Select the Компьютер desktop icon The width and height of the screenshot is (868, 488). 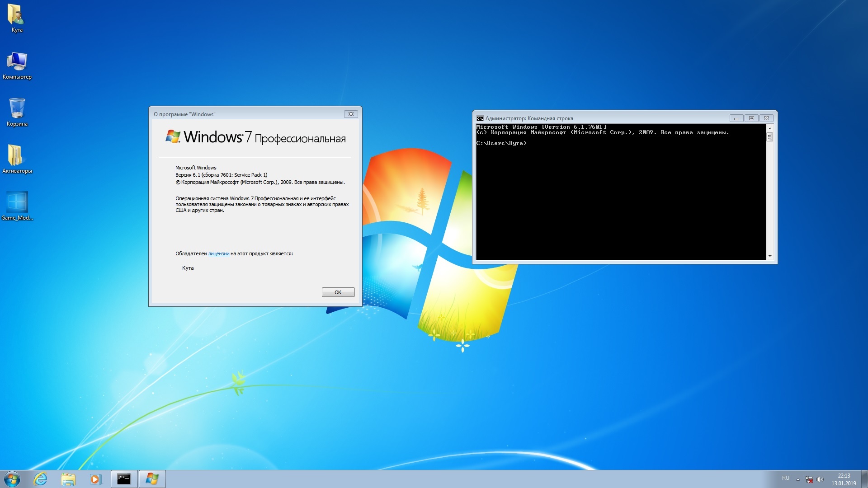(17, 66)
